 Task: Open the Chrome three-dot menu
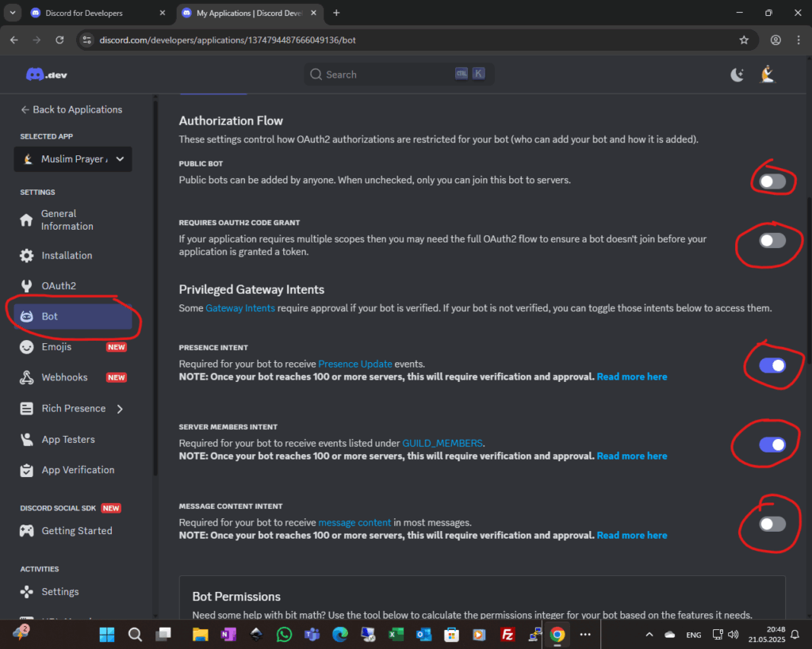[x=798, y=40]
